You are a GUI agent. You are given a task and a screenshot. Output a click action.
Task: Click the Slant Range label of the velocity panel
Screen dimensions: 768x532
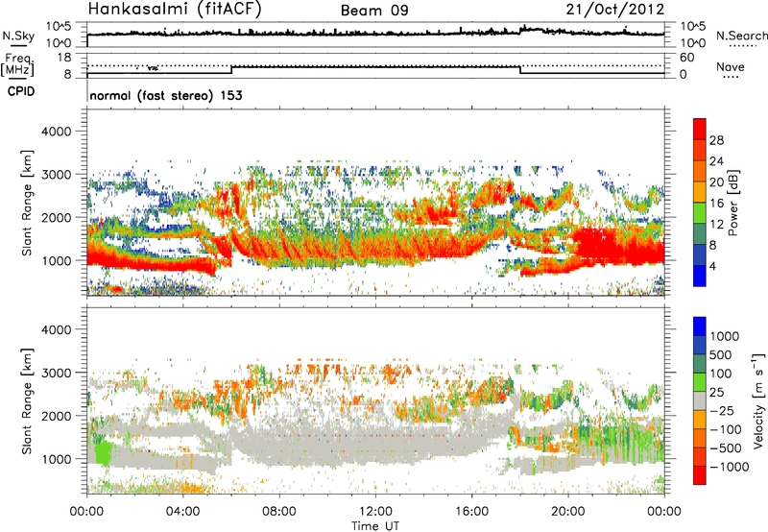click(x=27, y=400)
